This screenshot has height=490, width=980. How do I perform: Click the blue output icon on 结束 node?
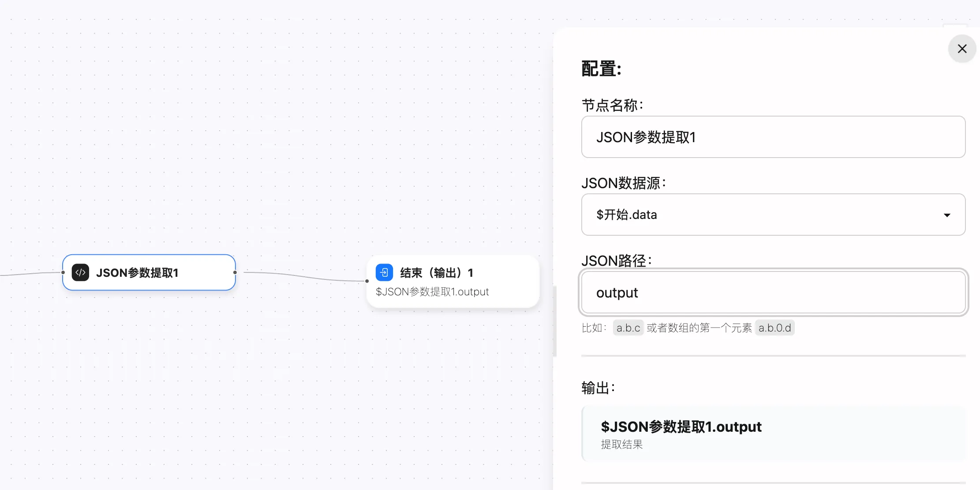point(384,272)
